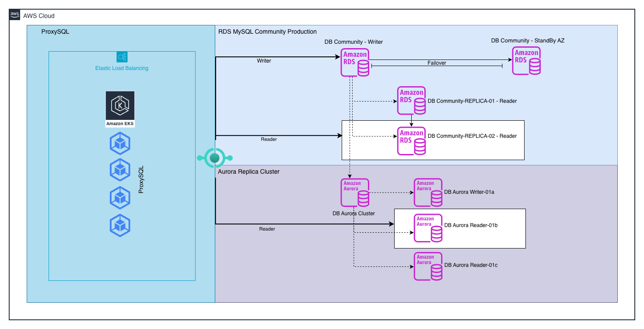Click the vertical "ProxySQL" label beside the pods
Viewport: 644px width, 329px height.
(141, 180)
